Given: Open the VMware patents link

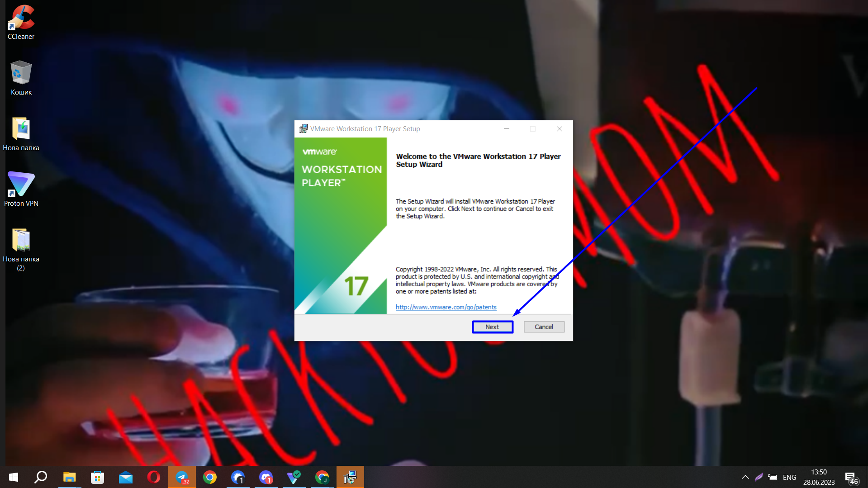Looking at the screenshot, I should click(x=446, y=307).
